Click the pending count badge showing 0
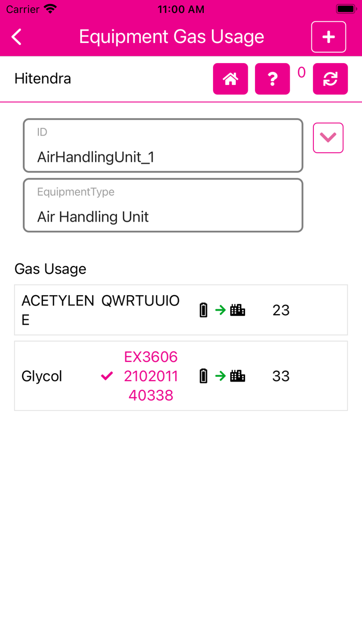362x644 pixels. [x=301, y=72]
